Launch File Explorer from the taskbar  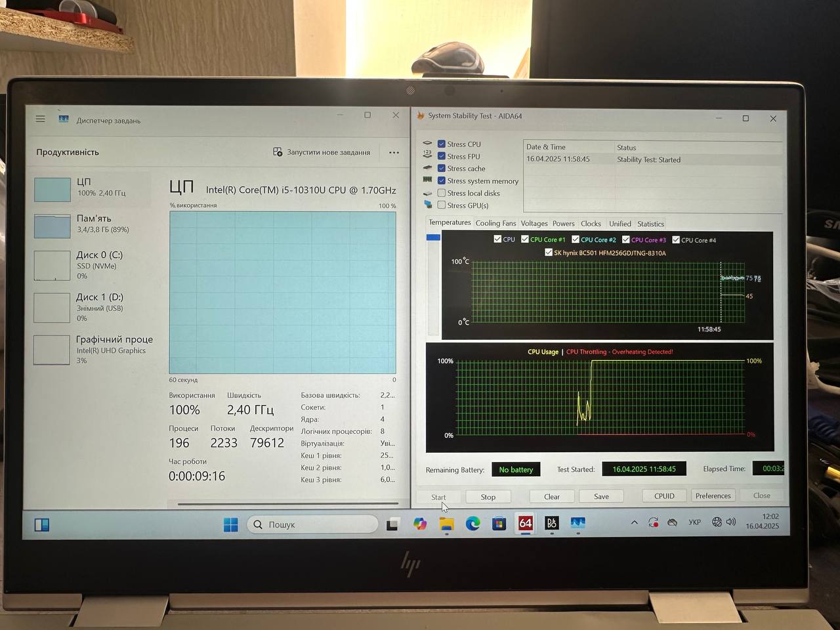click(x=446, y=524)
